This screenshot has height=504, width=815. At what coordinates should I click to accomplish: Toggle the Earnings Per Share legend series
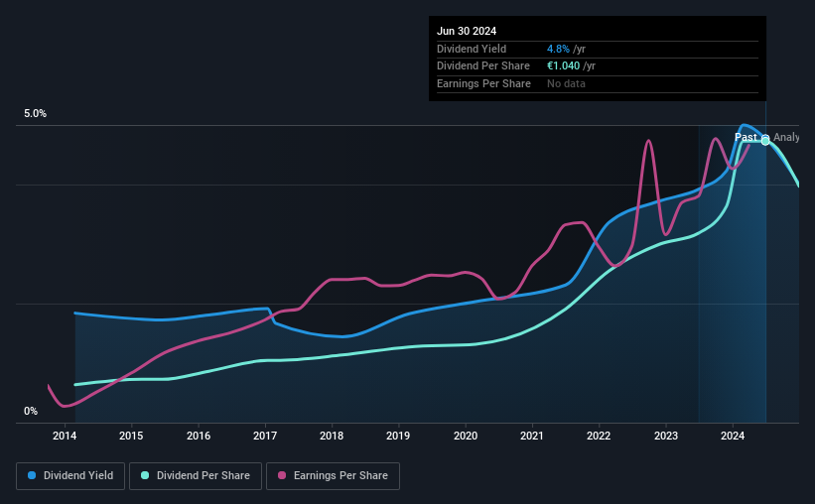(x=333, y=476)
